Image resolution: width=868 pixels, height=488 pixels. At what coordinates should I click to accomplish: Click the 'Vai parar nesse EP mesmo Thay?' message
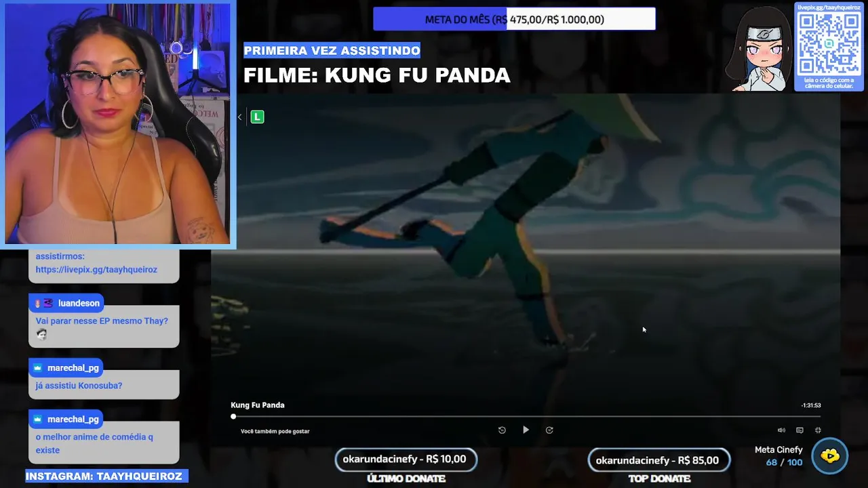[102, 321]
